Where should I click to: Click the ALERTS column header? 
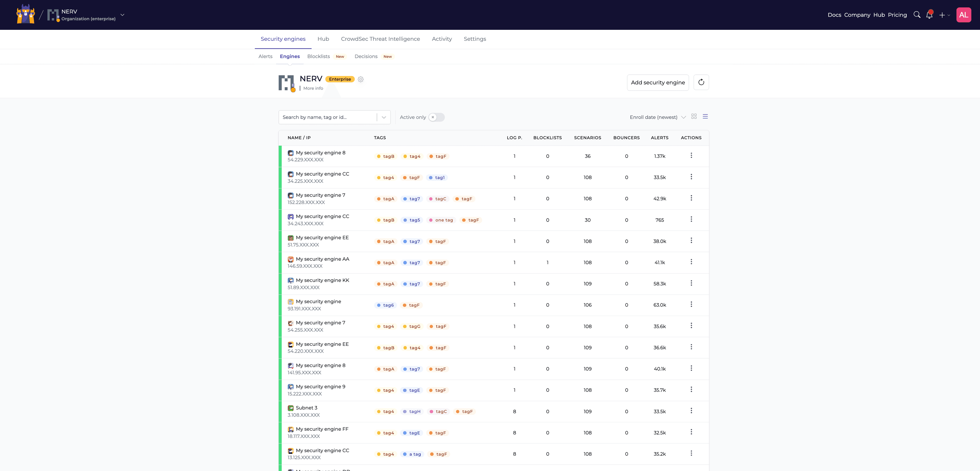point(659,138)
